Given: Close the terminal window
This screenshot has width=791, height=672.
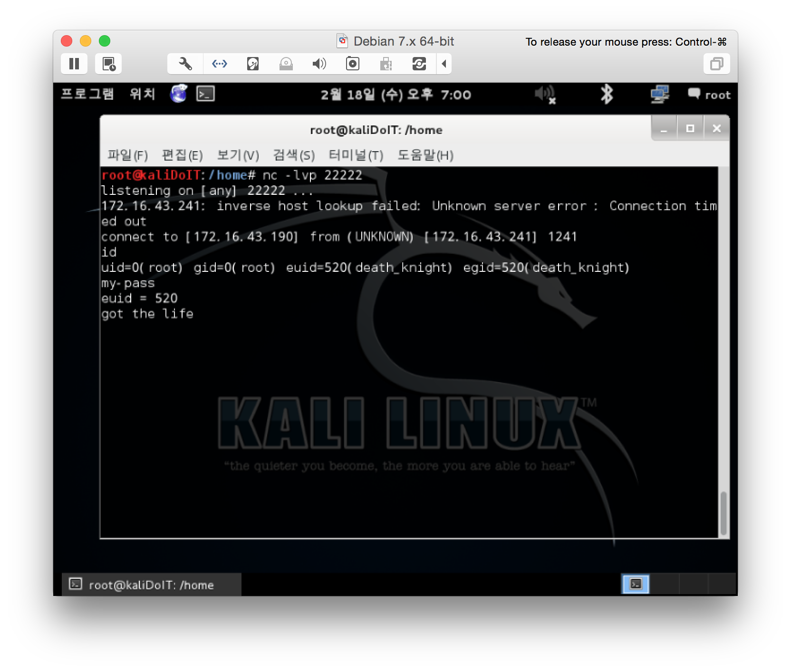Looking at the screenshot, I should click(x=717, y=128).
